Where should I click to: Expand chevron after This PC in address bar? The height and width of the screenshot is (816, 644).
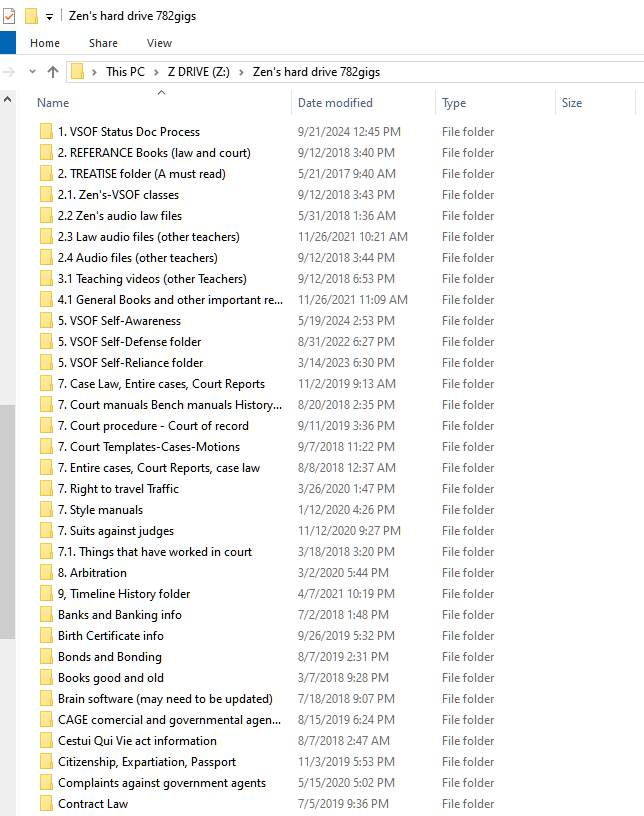[x=156, y=72]
